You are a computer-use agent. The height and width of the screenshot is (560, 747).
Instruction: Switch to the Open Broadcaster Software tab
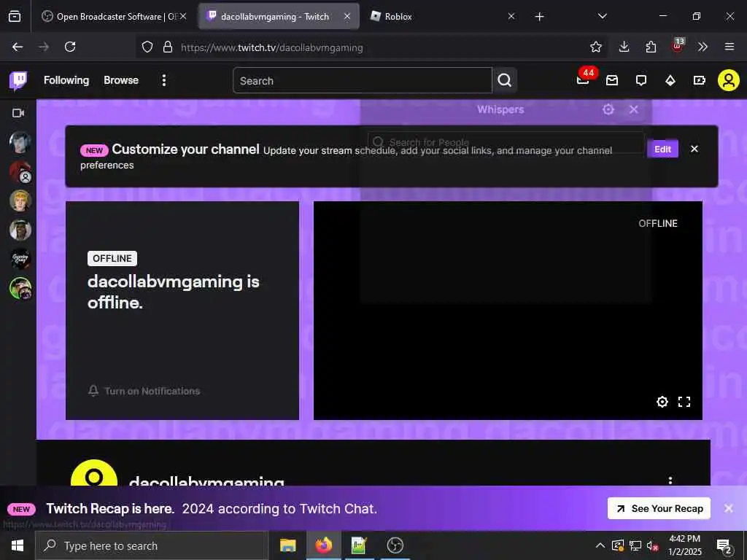(x=113, y=16)
